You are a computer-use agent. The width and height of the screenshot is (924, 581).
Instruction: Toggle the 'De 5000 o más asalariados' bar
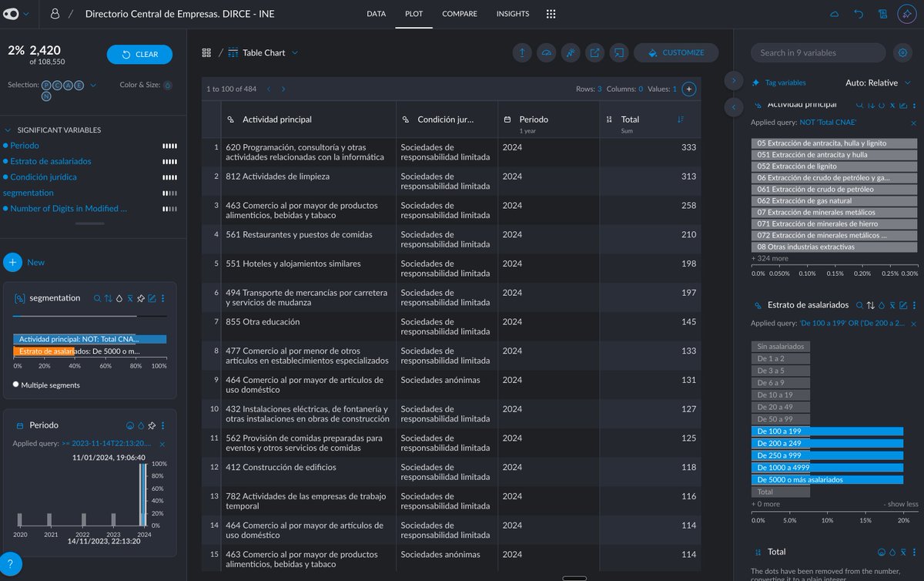click(x=827, y=479)
